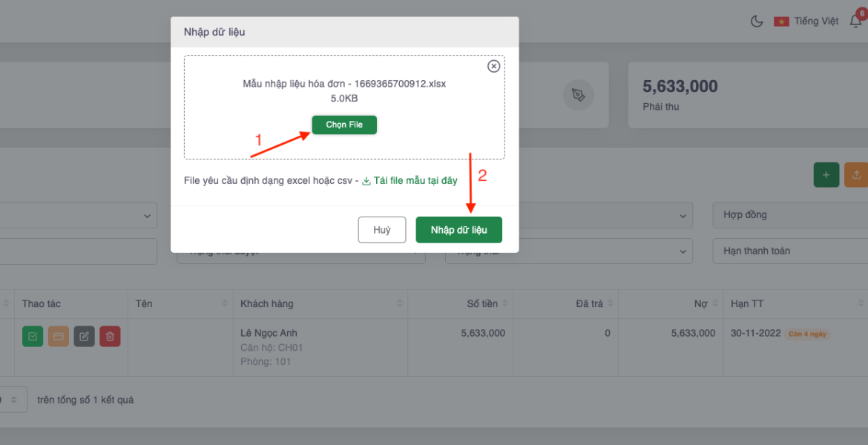The height and width of the screenshot is (445, 868).
Task: Click the green approve check icon for the invoice
Action: [33, 336]
